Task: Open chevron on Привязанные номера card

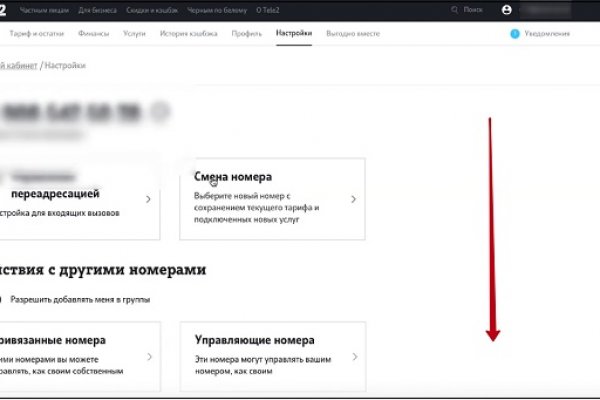Action: click(x=148, y=356)
